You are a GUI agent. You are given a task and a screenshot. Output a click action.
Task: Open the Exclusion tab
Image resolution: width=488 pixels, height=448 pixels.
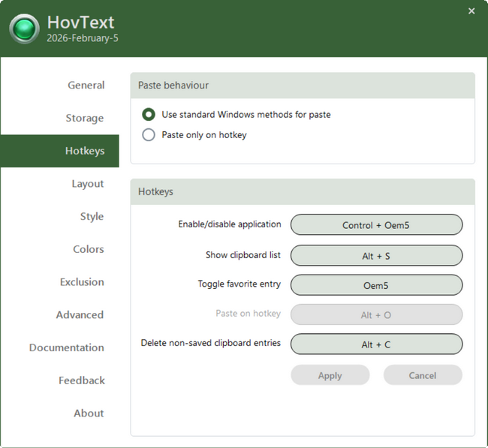[82, 282]
